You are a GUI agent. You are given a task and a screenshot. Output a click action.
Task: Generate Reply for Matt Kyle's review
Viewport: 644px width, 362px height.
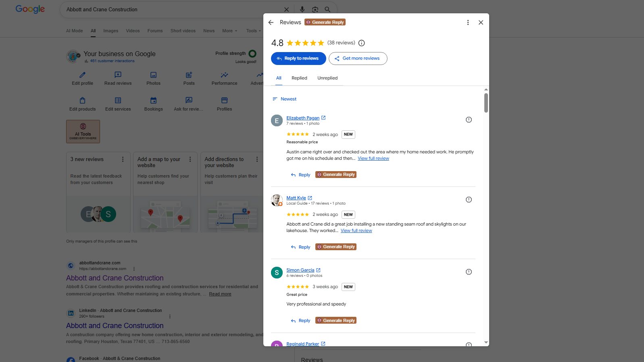pyautogui.click(x=336, y=247)
